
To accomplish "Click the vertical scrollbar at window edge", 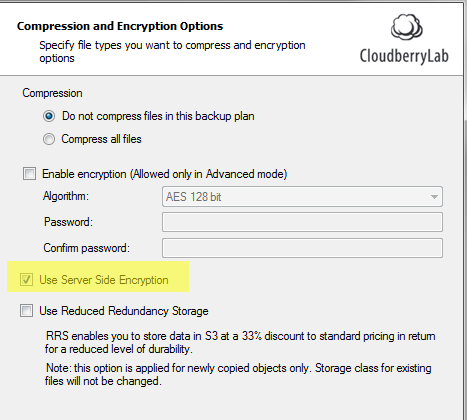I will coord(465,210).
